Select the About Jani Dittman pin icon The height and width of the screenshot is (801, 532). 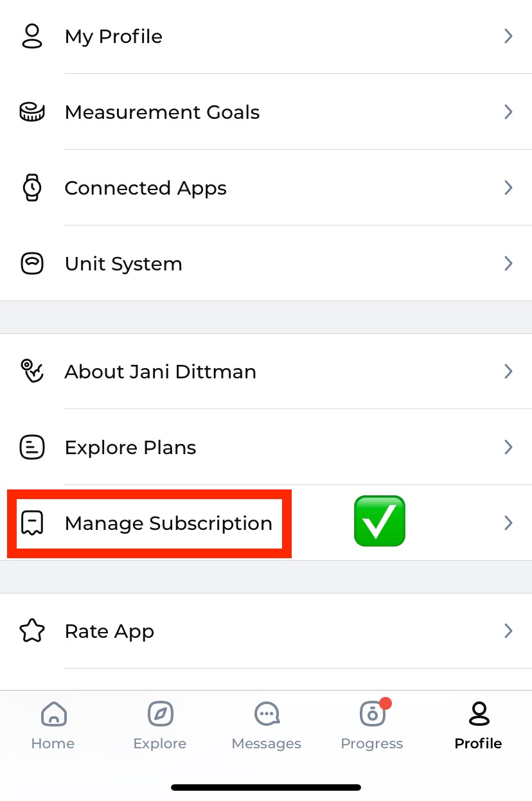(x=31, y=371)
